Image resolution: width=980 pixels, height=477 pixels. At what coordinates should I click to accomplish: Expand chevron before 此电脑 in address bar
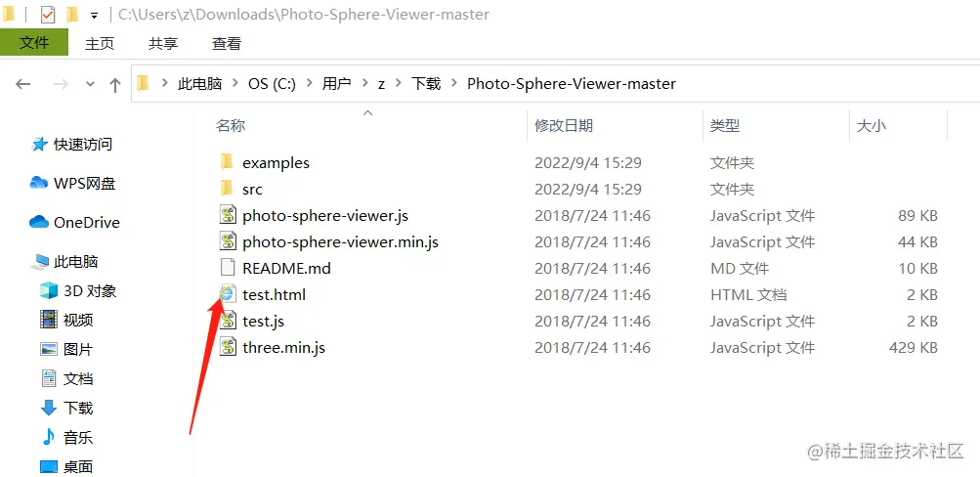[165, 84]
